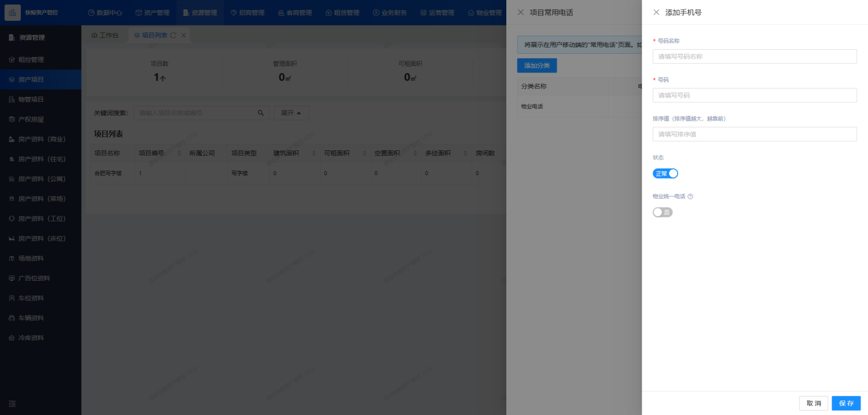Select 车位资料 in the sidebar
The image size is (868, 415).
point(41,298)
